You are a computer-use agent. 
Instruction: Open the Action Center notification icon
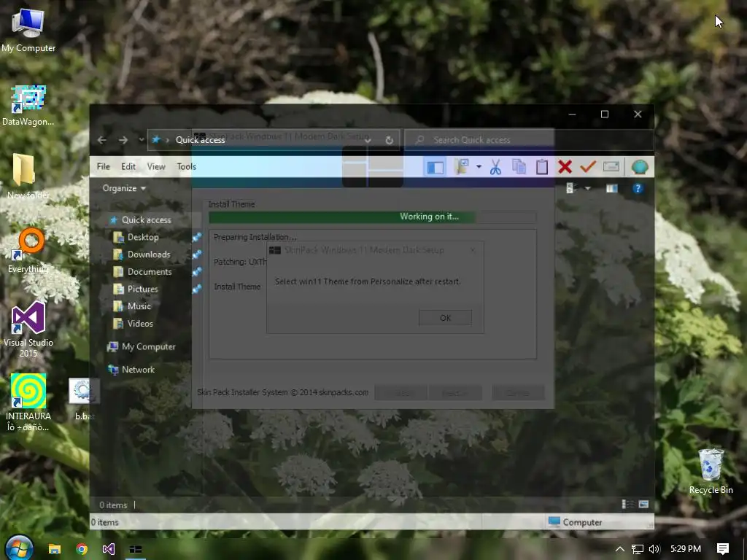pyautogui.click(x=723, y=549)
